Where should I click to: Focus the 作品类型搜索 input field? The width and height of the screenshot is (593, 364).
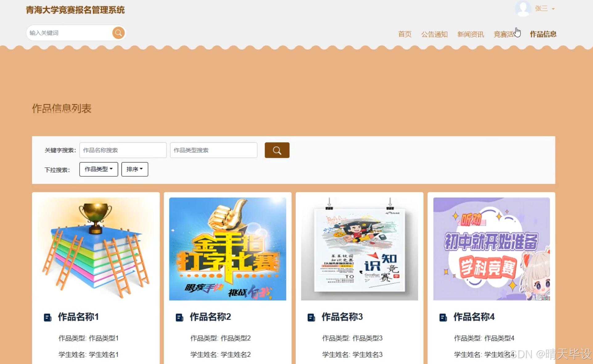(x=213, y=150)
